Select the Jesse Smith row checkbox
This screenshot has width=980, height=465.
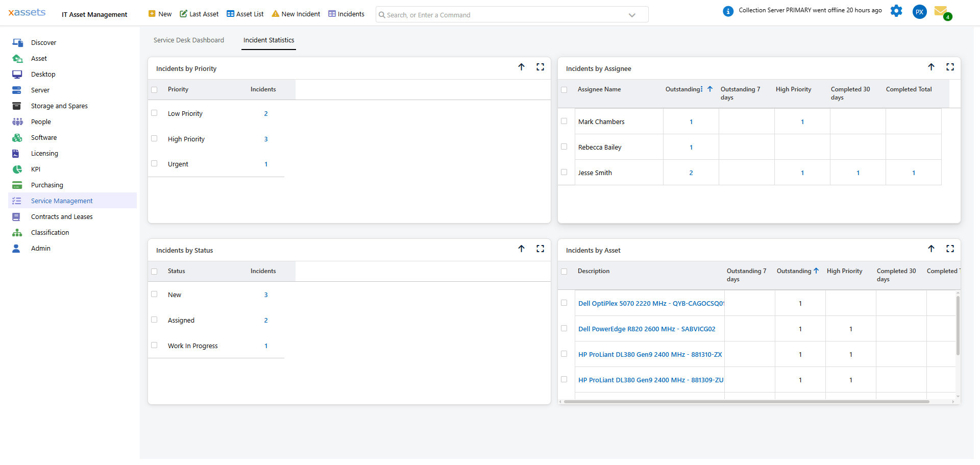(565, 172)
